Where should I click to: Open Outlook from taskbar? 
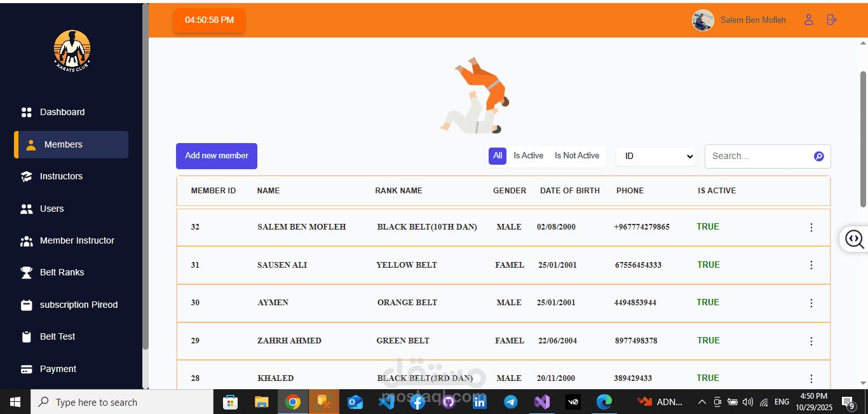355,402
